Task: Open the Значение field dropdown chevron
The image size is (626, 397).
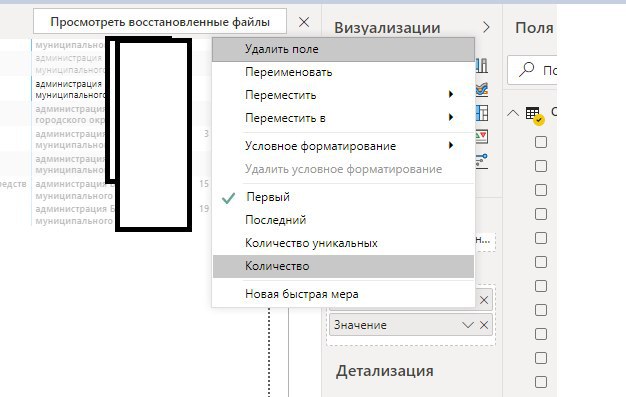Action: point(468,325)
